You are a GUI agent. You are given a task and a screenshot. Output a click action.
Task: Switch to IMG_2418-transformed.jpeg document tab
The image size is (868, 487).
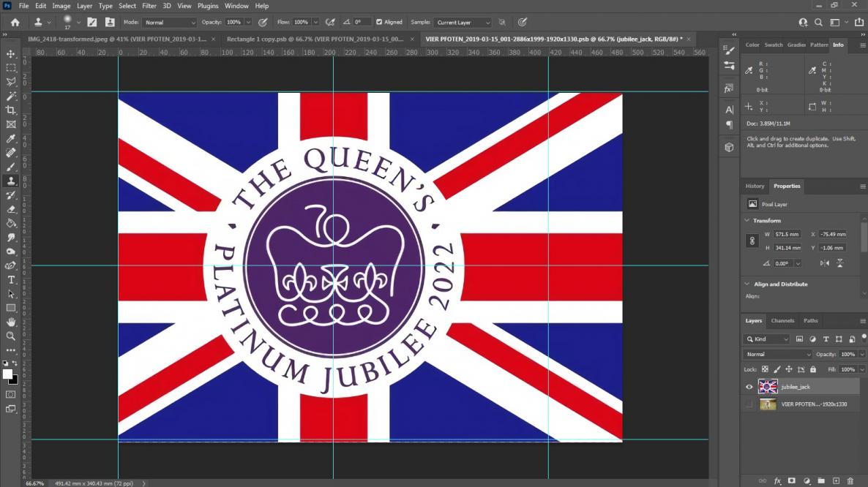click(x=117, y=39)
